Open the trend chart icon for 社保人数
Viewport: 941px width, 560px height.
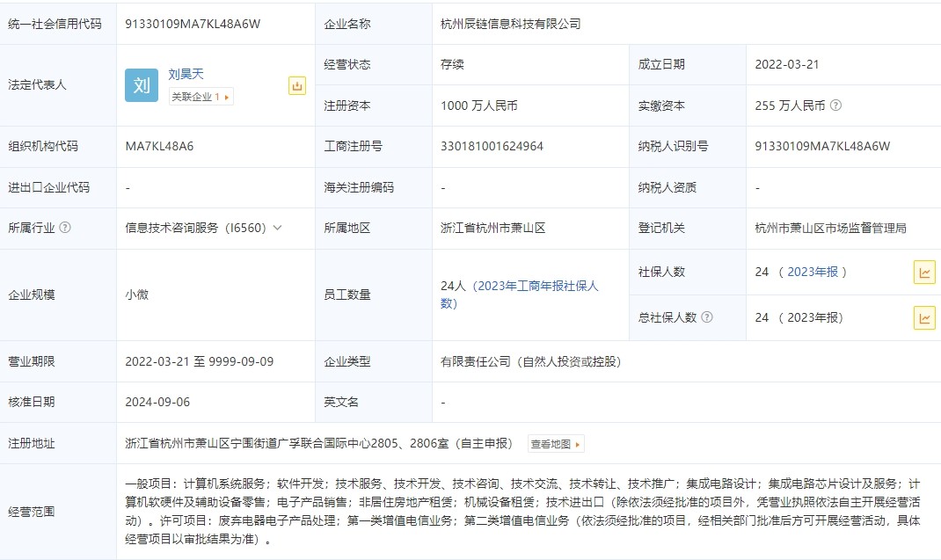coord(924,273)
